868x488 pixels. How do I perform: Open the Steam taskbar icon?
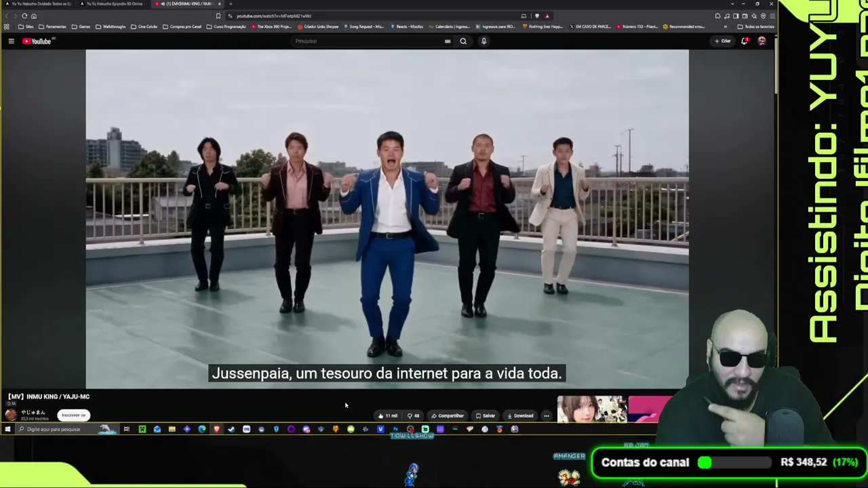tap(231, 429)
